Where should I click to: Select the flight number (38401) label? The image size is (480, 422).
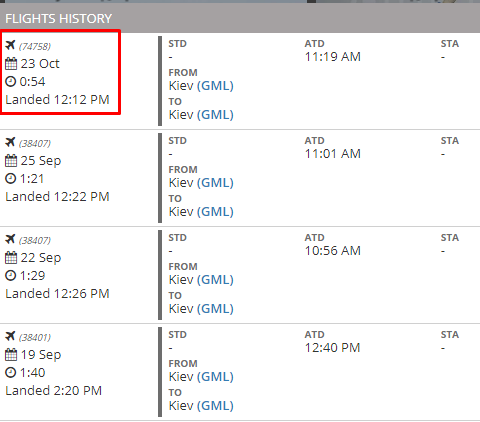[35, 337]
